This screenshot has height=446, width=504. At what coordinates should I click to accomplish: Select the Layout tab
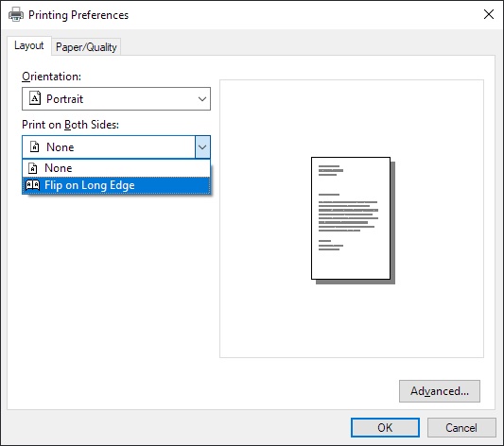(29, 45)
